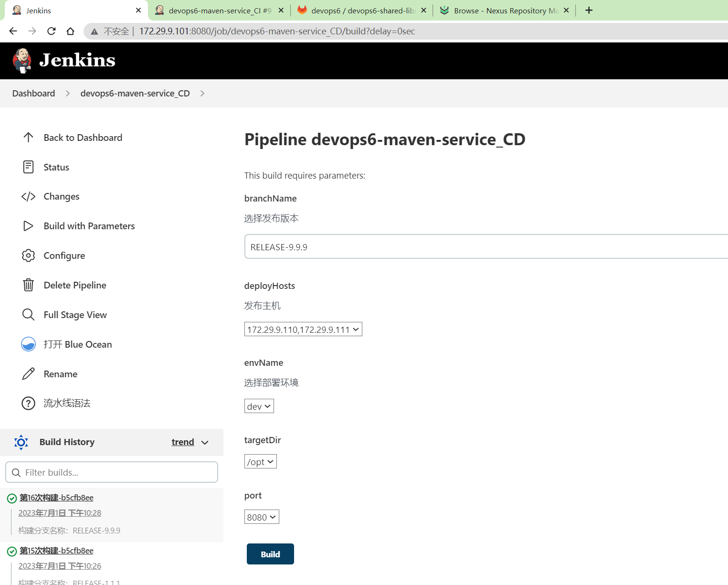Click the browser back arrow

click(x=13, y=31)
